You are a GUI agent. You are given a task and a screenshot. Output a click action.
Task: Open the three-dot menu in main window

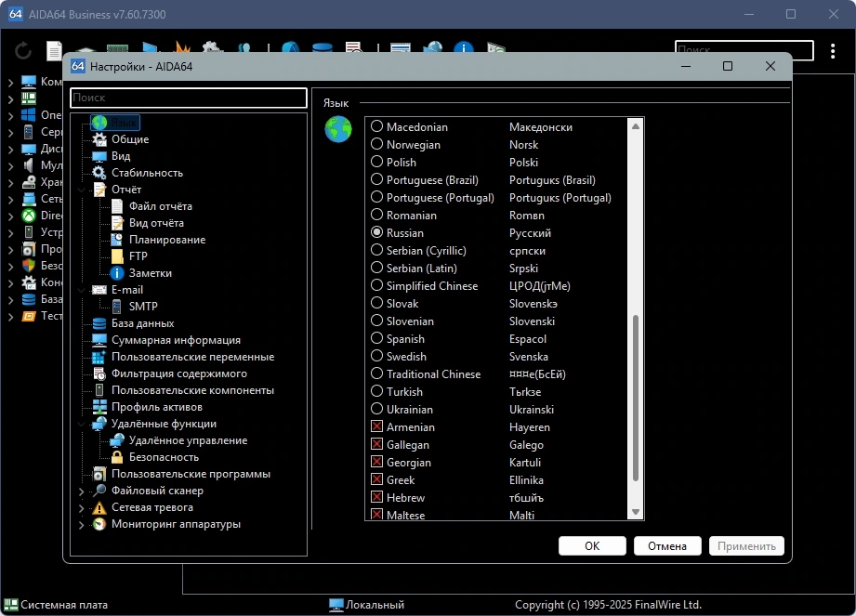click(833, 51)
